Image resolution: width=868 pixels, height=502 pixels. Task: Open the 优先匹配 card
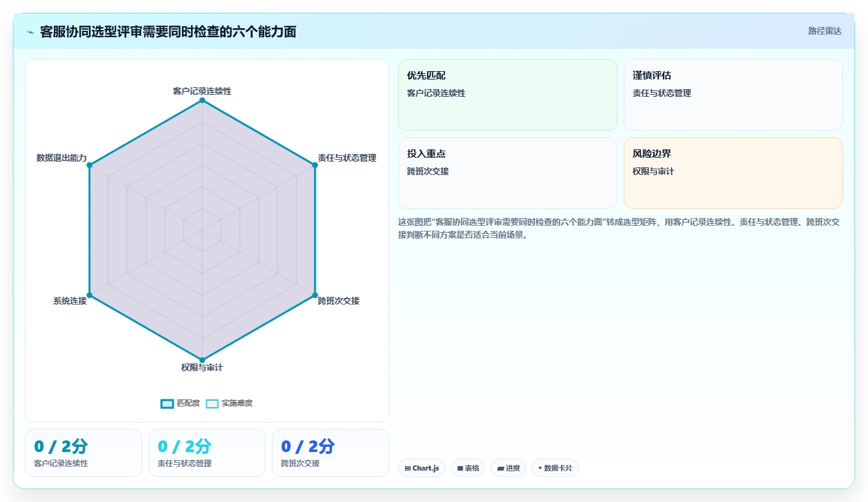[508, 95]
